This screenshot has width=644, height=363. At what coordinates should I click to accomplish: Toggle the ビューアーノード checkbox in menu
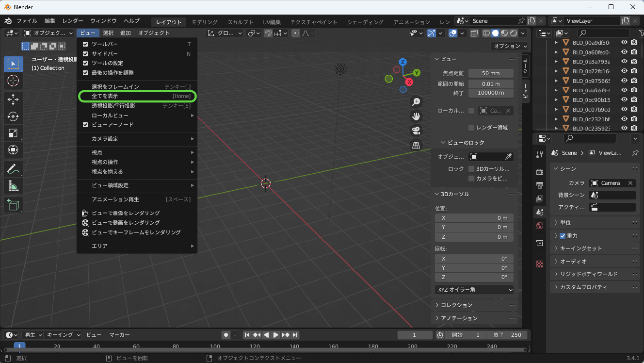(85, 125)
